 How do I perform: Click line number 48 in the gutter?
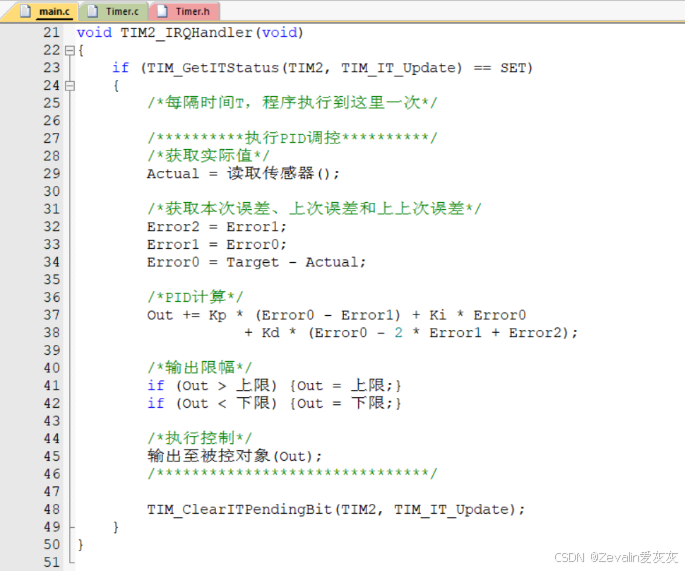coord(52,509)
